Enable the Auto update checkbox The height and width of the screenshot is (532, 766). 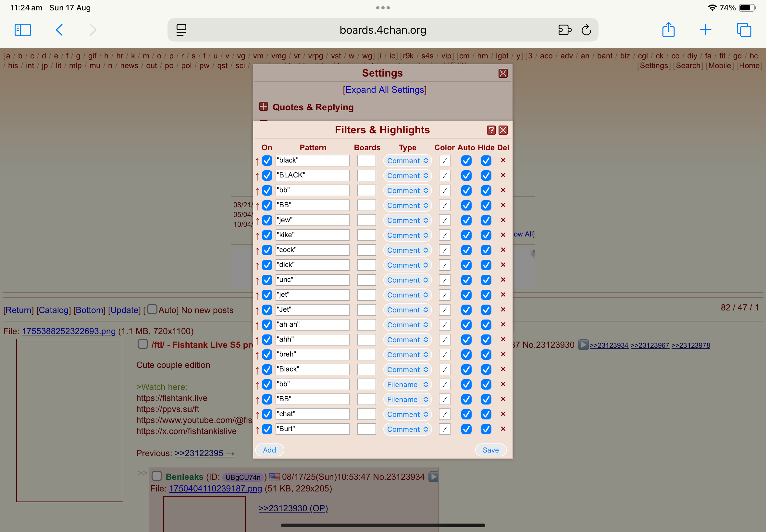pos(152,309)
